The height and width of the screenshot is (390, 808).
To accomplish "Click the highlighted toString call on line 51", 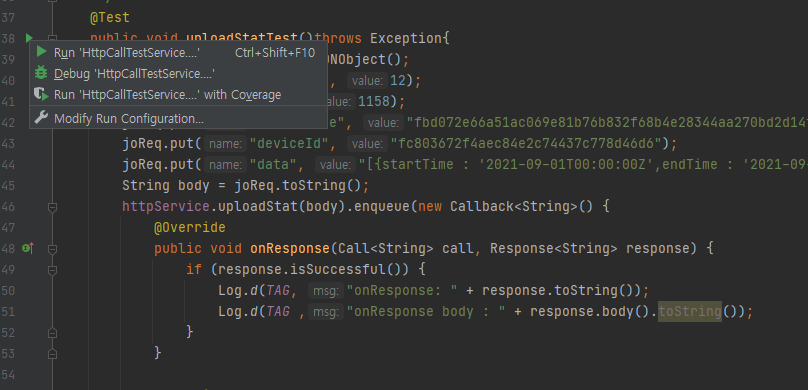I will [x=690, y=311].
